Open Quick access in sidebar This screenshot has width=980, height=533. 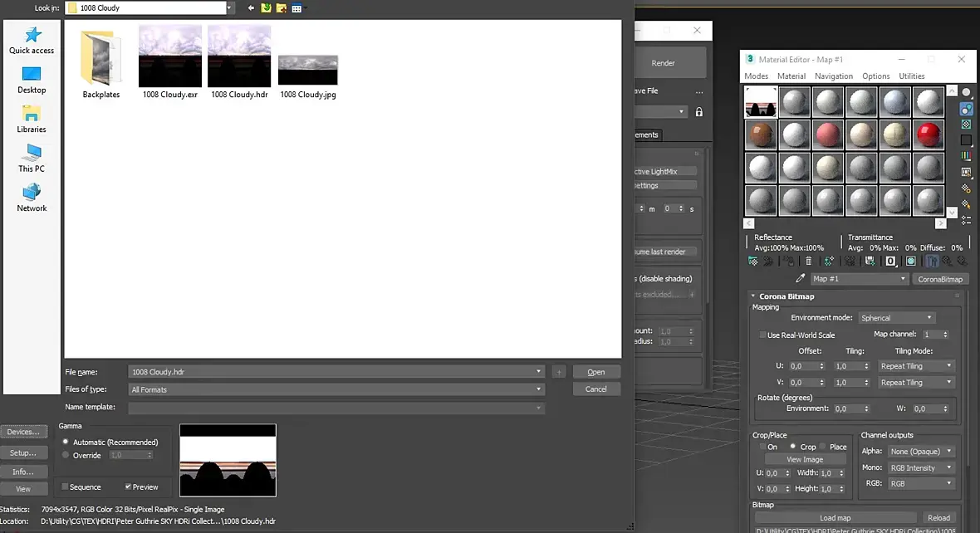[x=32, y=41]
